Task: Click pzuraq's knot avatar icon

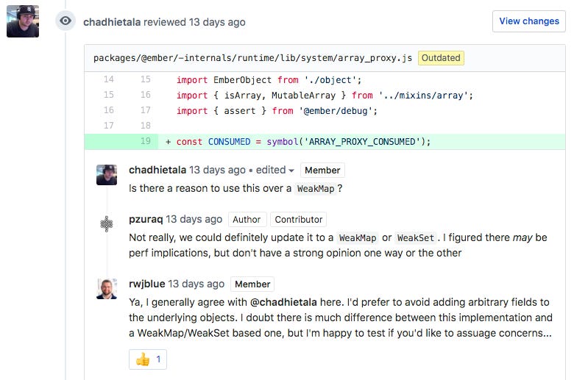Action: 107,223
